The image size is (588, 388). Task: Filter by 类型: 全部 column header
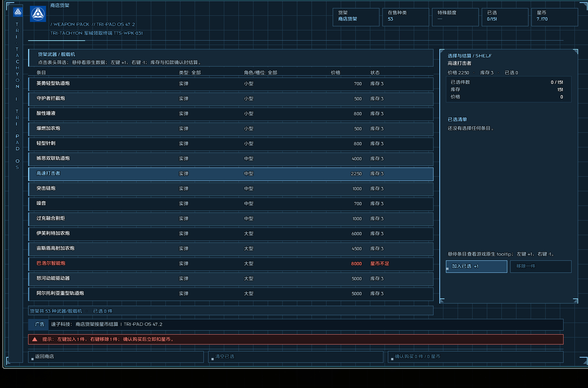[x=190, y=73]
